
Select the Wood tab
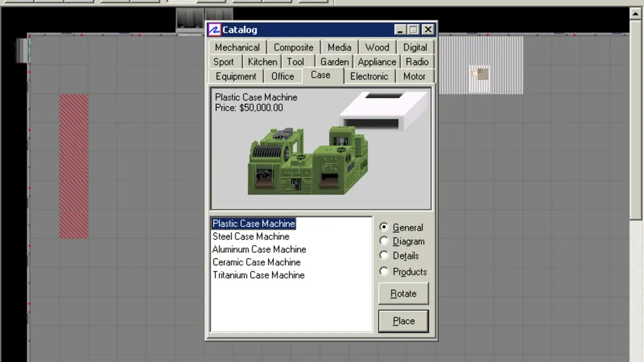(377, 47)
